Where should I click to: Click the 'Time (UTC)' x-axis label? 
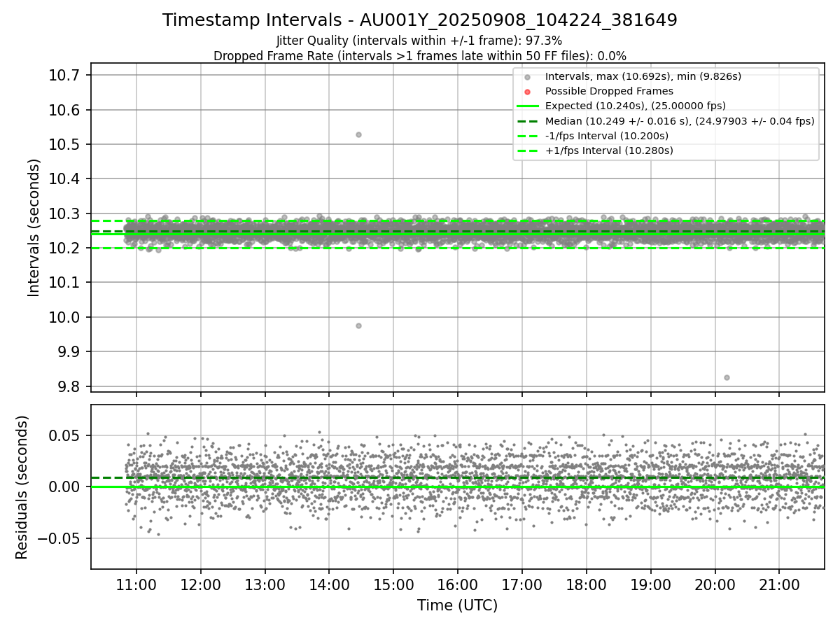click(x=458, y=605)
